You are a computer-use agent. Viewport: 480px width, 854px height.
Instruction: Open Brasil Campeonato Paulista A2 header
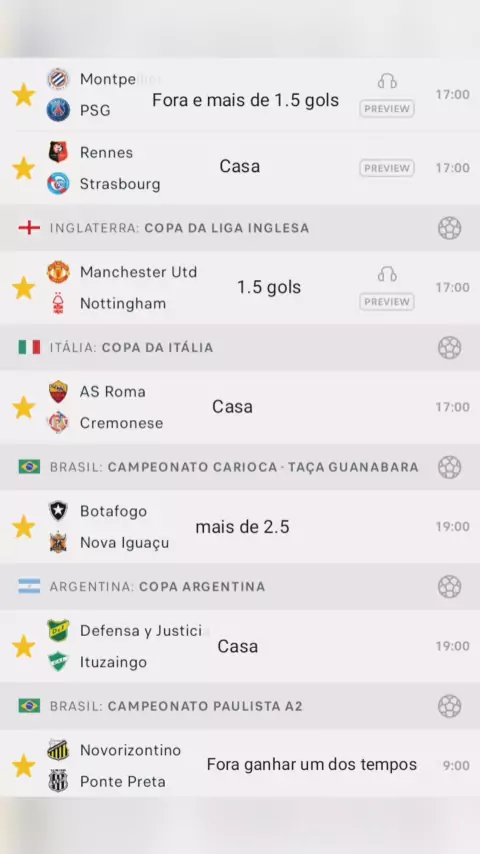[x=240, y=706]
